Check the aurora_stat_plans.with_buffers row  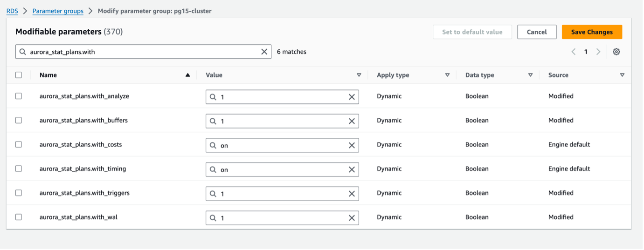click(19, 120)
